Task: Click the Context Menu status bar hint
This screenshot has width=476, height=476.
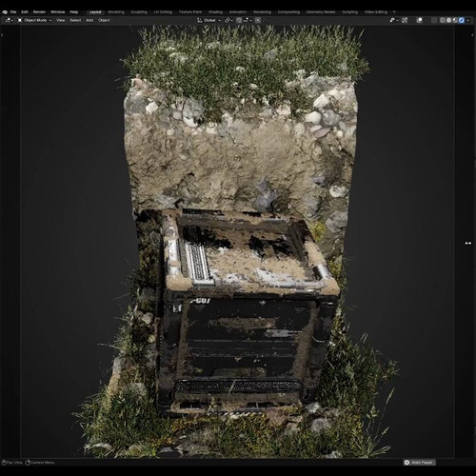Action: 40,463
